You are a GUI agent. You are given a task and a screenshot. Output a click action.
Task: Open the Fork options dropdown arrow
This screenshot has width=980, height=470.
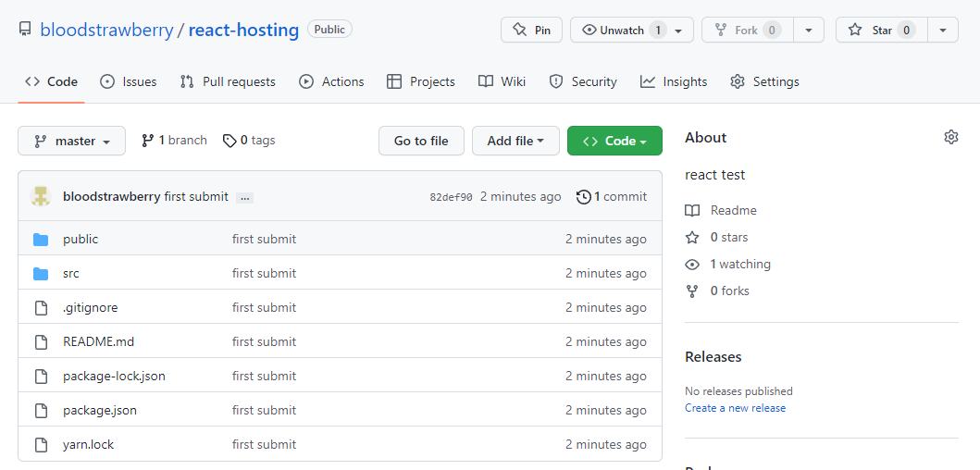tap(809, 30)
